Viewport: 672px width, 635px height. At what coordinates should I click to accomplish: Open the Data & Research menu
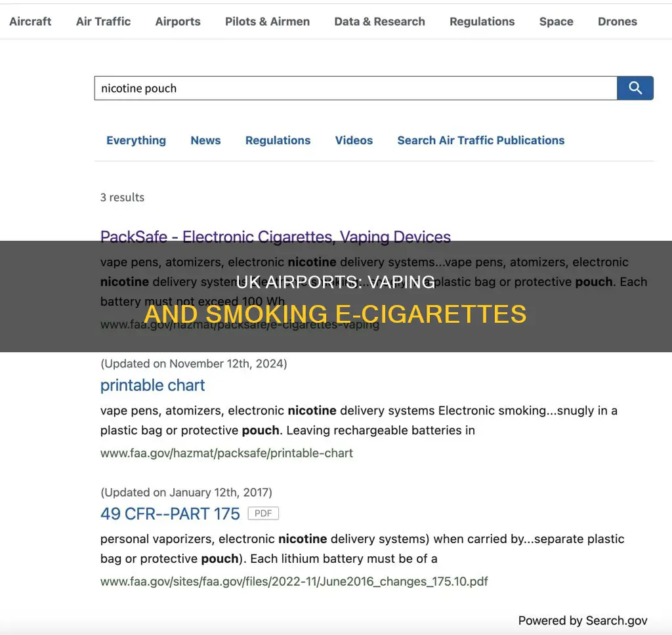pos(380,22)
